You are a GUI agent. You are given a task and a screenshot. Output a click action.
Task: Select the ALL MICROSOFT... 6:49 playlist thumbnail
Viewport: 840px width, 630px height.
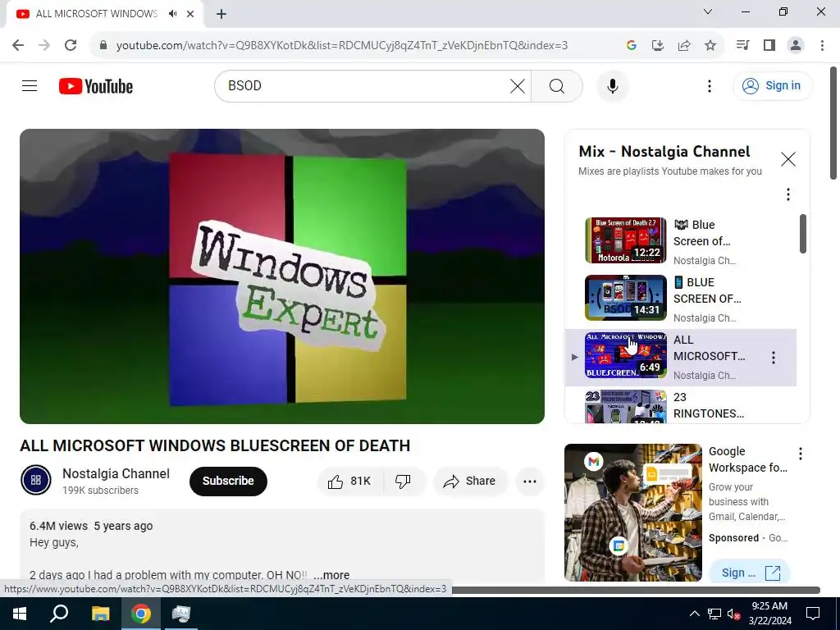tap(626, 355)
